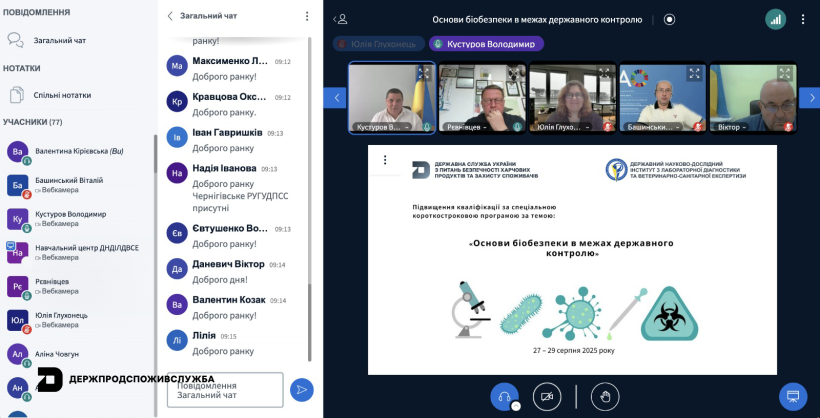Image resolution: width=820 pixels, height=418 pixels.
Task: Open chat options three-dot menu
Action: [x=307, y=16]
